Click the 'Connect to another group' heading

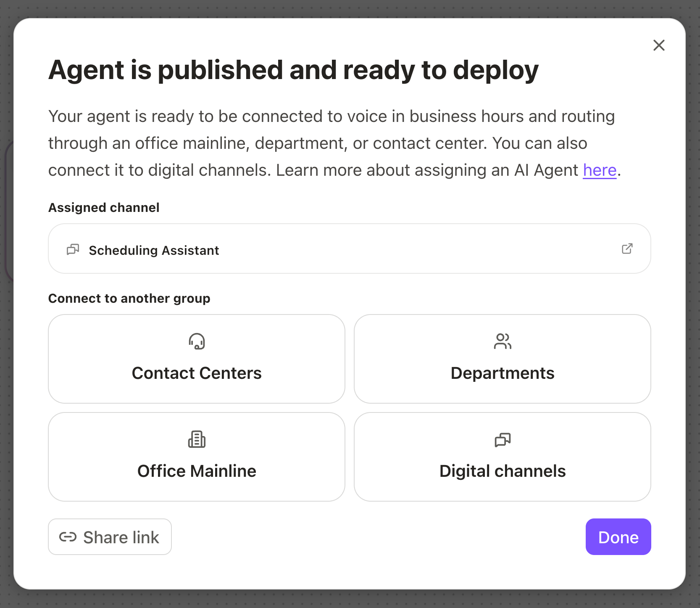point(129,299)
